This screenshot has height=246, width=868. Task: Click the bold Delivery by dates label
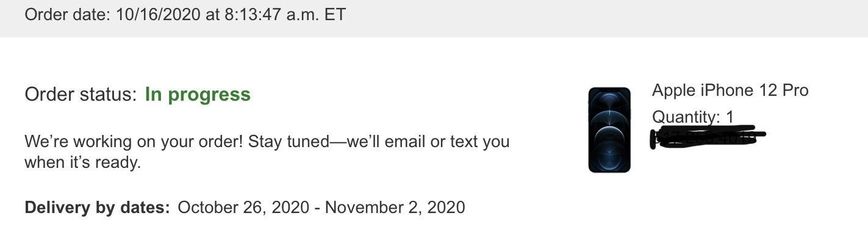coord(98,207)
